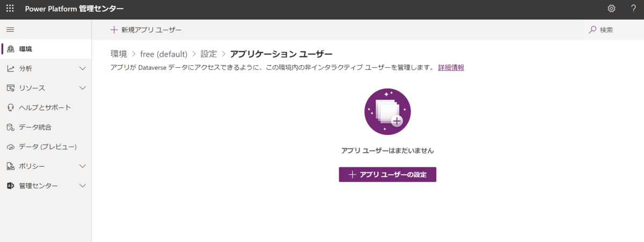Image resolution: width=644 pixels, height=242 pixels.
Task: Open the 詳細情報 link
Action: click(x=451, y=67)
